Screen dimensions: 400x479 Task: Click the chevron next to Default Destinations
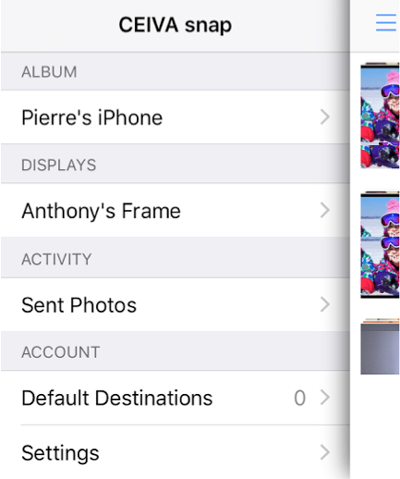click(325, 398)
